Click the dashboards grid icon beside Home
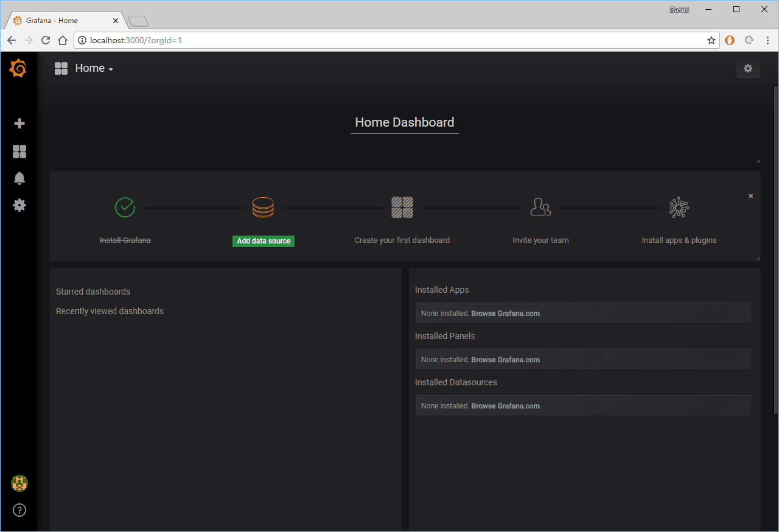This screenshot has height=532, width=779. (61, 69)
